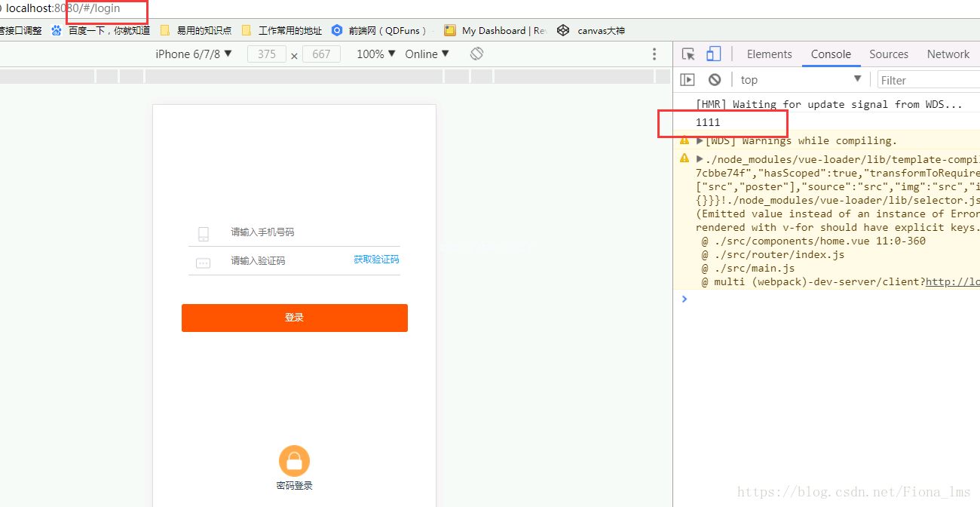Open the iPhone 6/7/8 device dropdown
The width and height of the screenshot is (980, 507).
[x=194, y=54]
